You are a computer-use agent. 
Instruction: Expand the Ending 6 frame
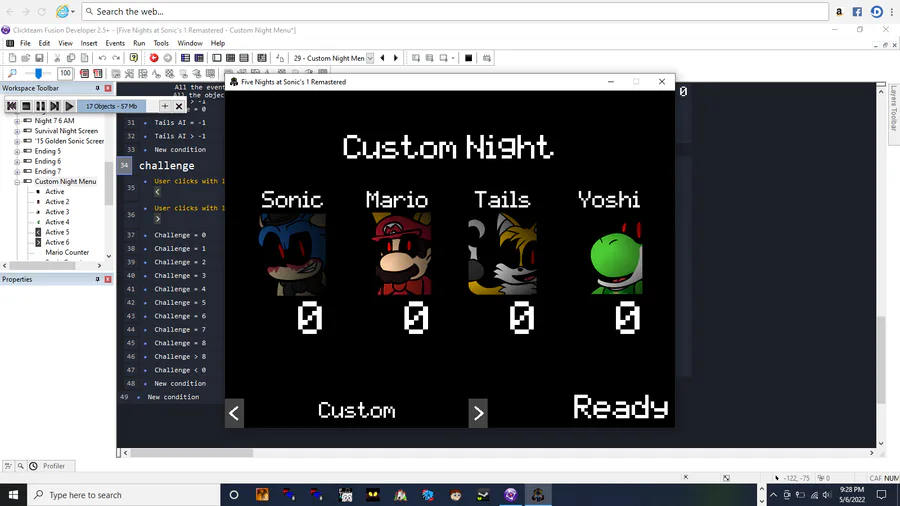point(17,162)
